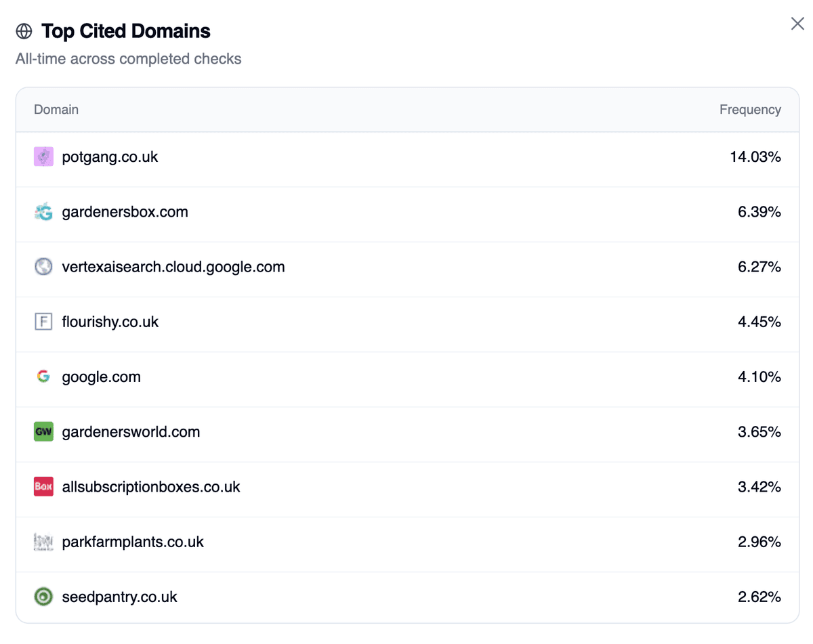Click the potgang.co.uk favicon icon

tap(43, 157)
